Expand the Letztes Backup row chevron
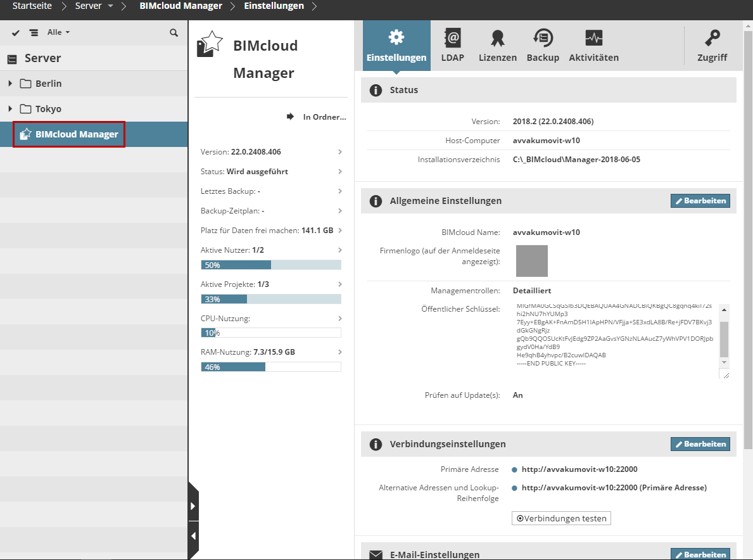Screen dimensions: 753x560 (340, 191)
